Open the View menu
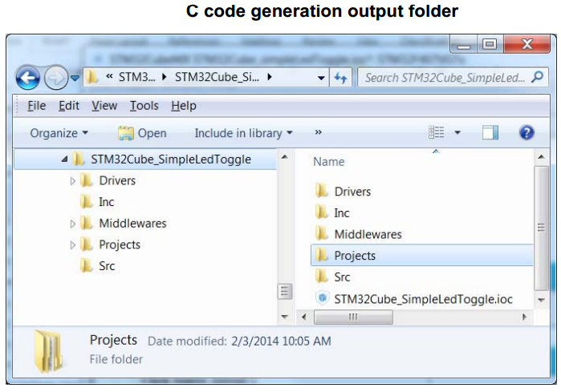 [x=104, y=106]
